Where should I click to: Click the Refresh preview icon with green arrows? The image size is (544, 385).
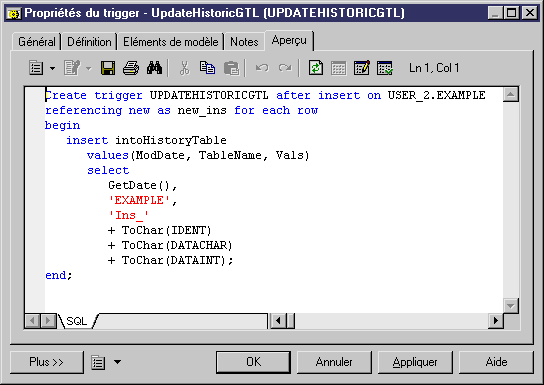(316, 68)
